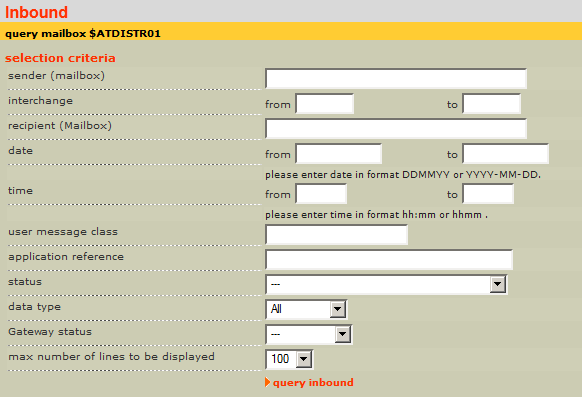
Task: Open the data type dropdown showing All
Action: tap(306, 309)
